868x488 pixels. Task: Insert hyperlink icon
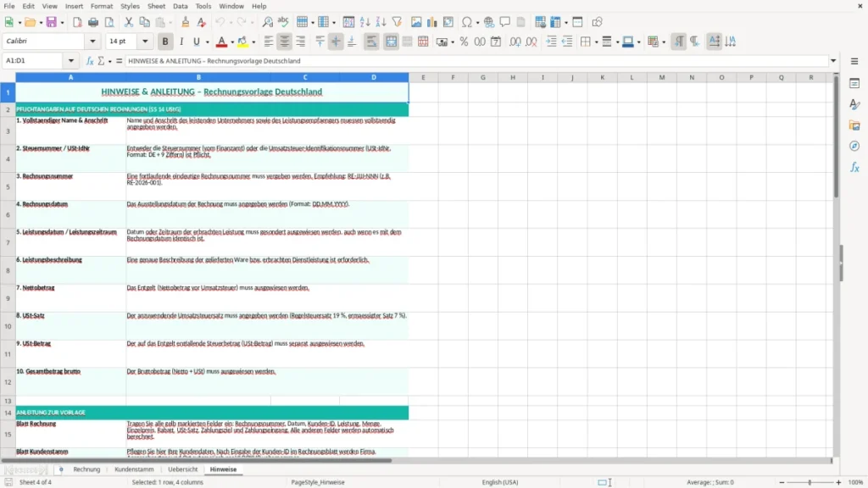pyautogui.click(x=489, y=22)
